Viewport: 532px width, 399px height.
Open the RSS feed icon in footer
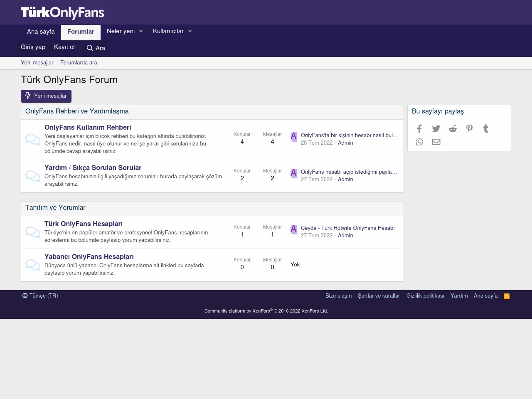pyautogui.click(x=507, y=296)
